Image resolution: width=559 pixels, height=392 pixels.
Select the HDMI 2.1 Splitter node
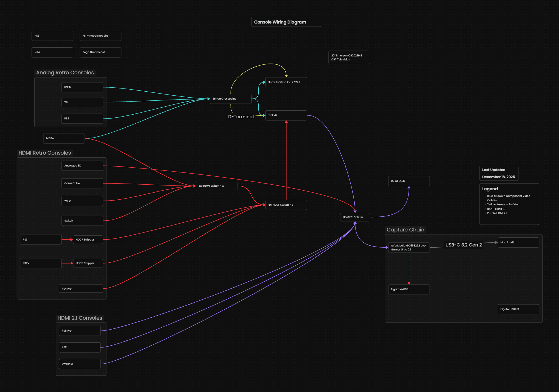[355, 217]
